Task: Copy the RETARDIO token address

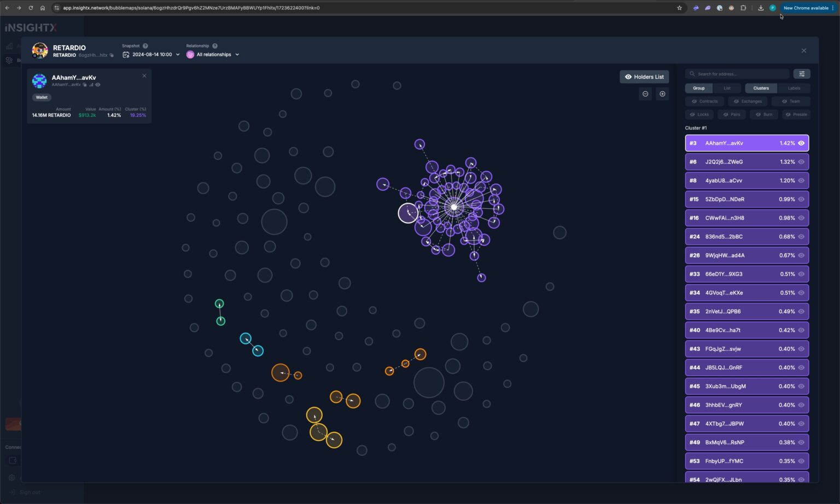Action: [x=112, y=55]
